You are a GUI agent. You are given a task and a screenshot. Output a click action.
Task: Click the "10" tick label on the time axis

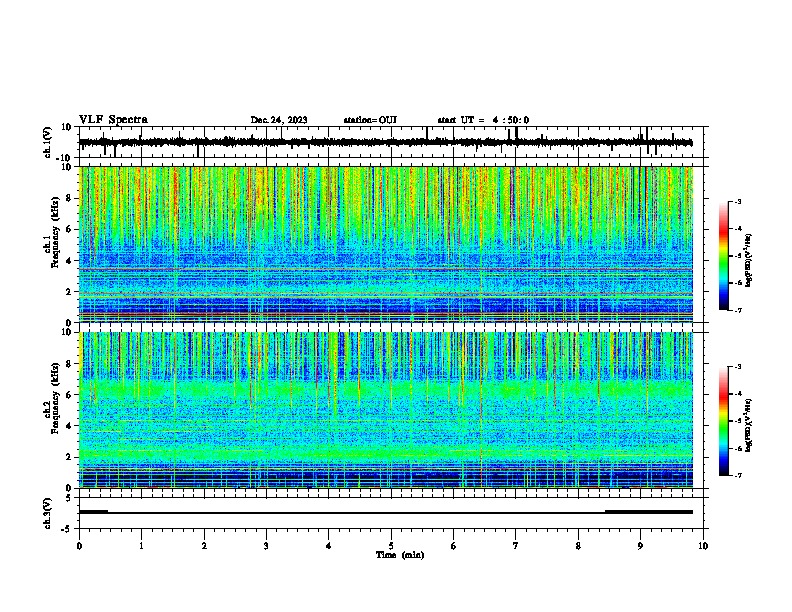tap(703, 546)
